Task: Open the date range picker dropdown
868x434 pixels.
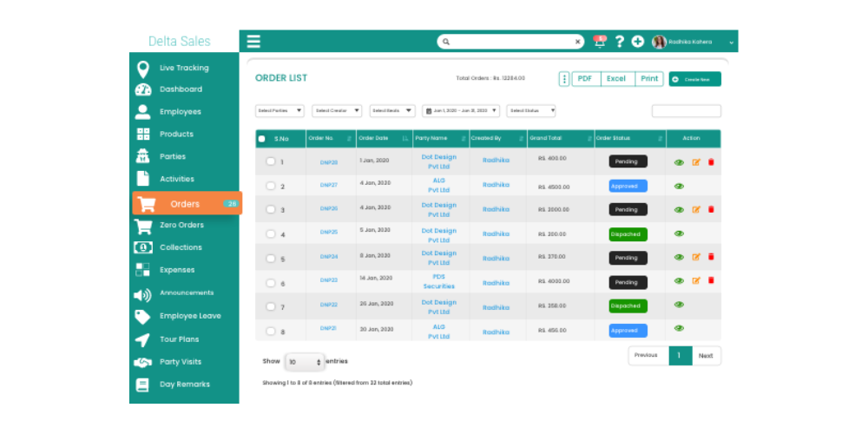Action: (461, 111)
